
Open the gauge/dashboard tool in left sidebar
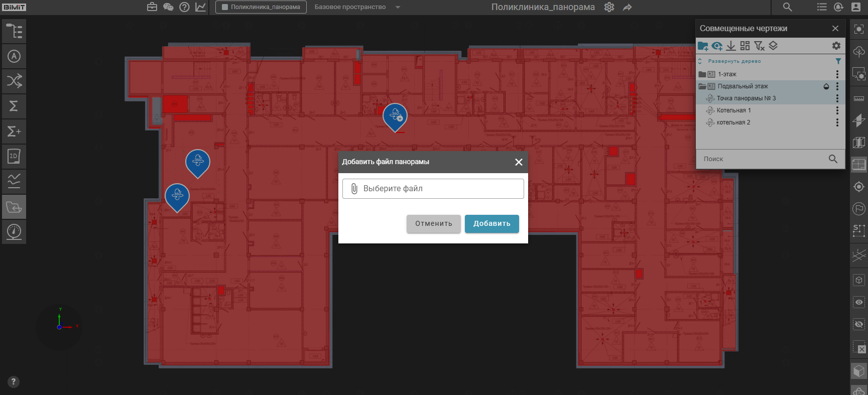coord(14,232)
